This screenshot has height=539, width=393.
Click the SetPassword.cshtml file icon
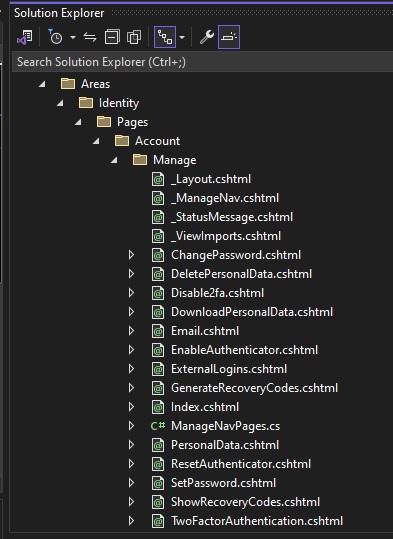point(158,483)
